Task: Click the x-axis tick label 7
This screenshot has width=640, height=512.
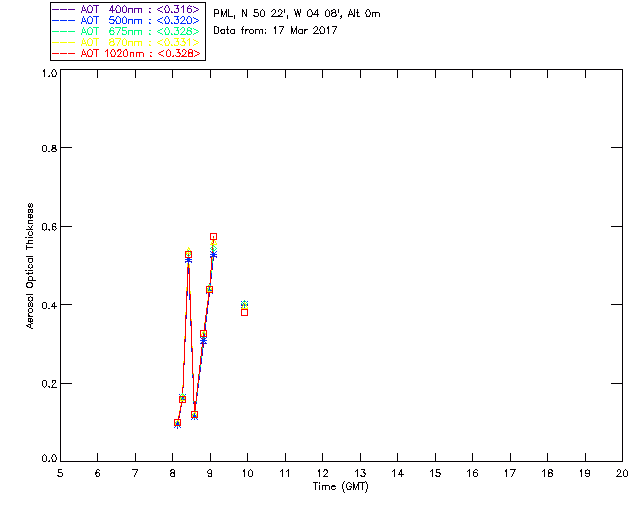Action: 135,473
